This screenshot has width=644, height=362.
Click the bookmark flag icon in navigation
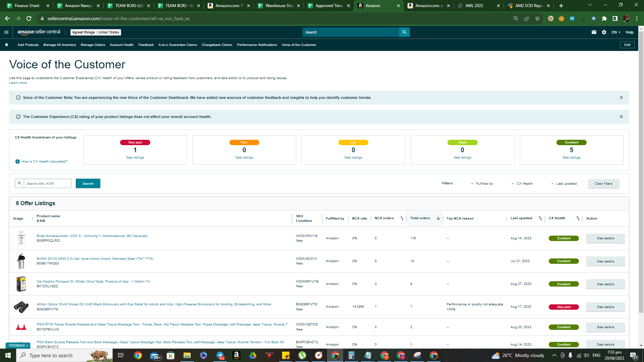[x=6, y=45]
